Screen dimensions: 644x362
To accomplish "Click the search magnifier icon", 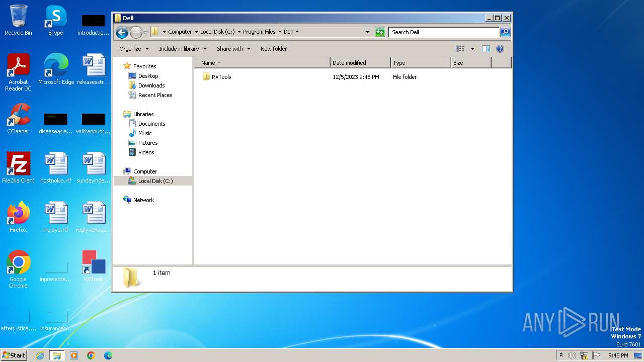I will tap(505, 32).
